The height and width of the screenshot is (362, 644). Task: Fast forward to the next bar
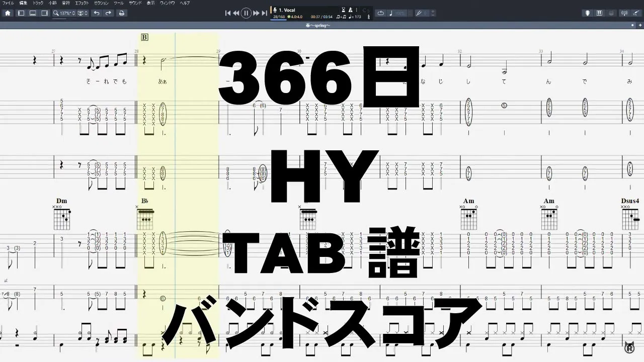coord(256,13)
